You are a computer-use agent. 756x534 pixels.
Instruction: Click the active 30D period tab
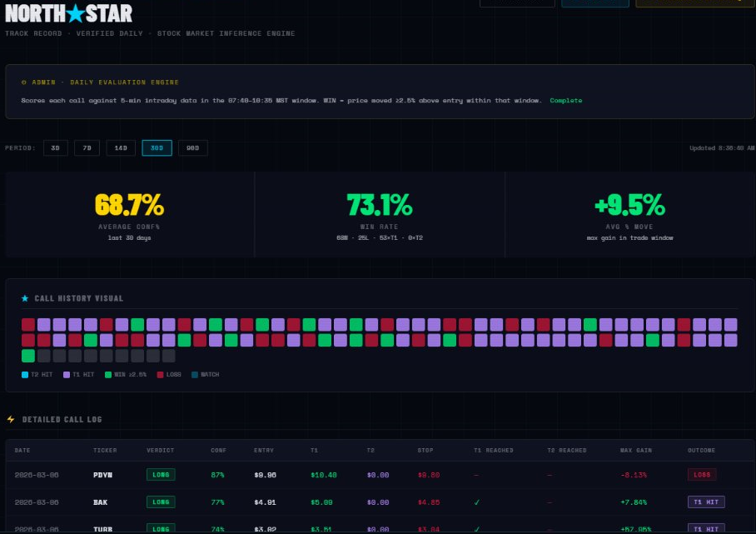tap(157, 148)
